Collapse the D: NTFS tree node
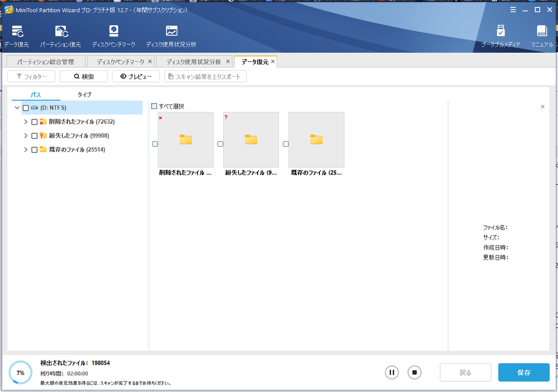The height and width of the screenshot is (392, 558). (x=17, y=108)
